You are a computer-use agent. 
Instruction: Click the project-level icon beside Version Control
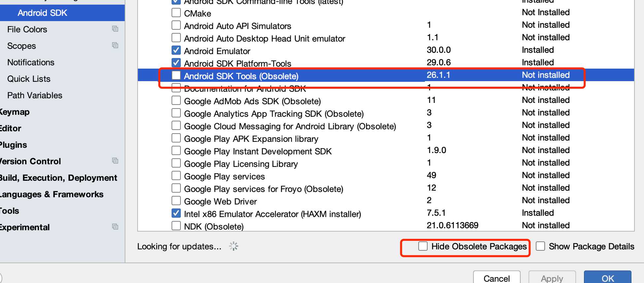pyautogui.click(x=115, y=161)
